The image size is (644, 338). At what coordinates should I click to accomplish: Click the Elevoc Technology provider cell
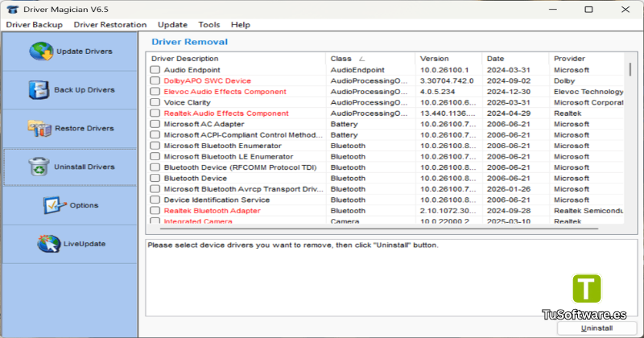(x=588, y=92)
